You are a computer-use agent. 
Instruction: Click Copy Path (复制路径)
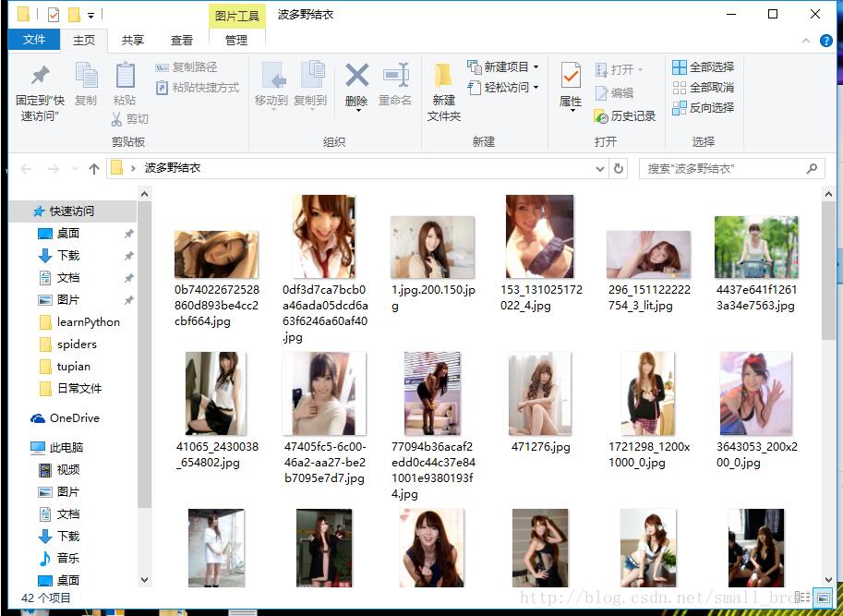pyautogui.click(x=186, y=67)
